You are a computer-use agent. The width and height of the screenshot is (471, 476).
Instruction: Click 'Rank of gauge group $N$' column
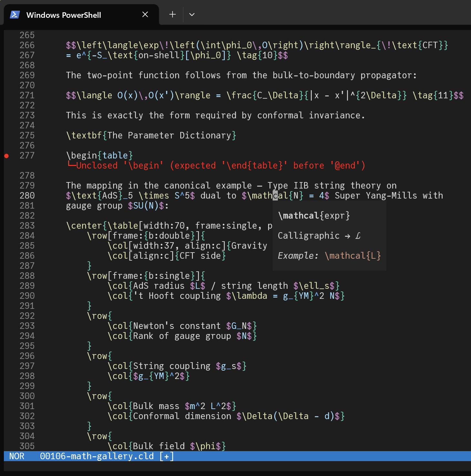(182, 336)
